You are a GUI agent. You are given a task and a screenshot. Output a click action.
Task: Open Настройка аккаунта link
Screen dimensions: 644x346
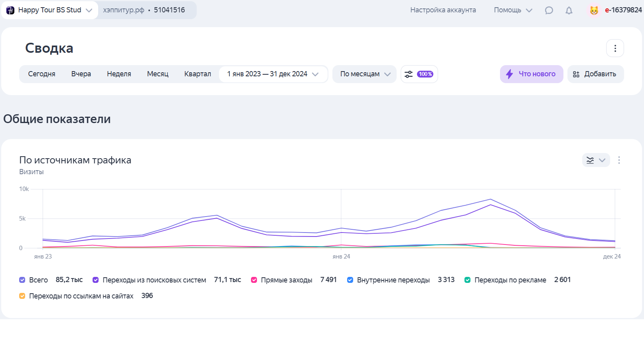(443, 10)
